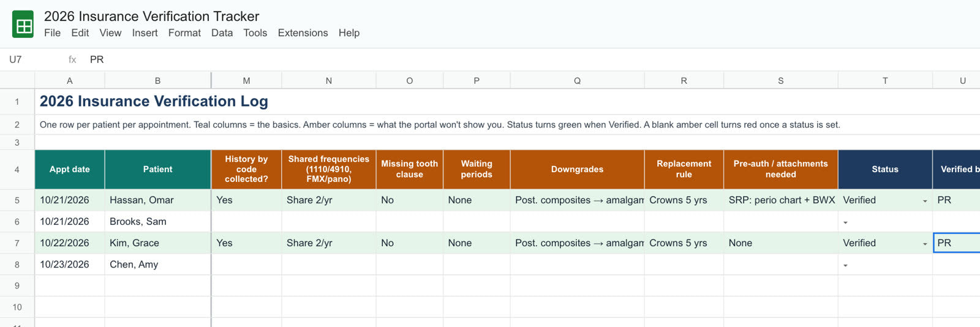
Task: Click the History by code collected? header
Action: [x=246, y=170]
